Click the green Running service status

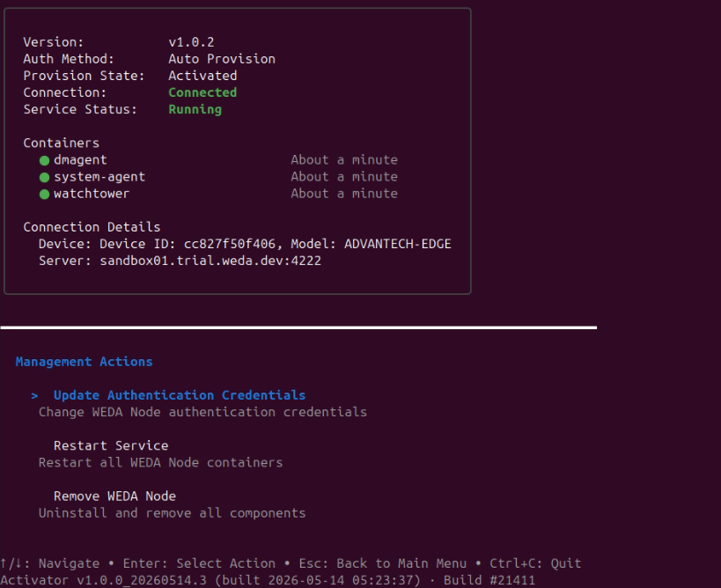click(195, 109)
